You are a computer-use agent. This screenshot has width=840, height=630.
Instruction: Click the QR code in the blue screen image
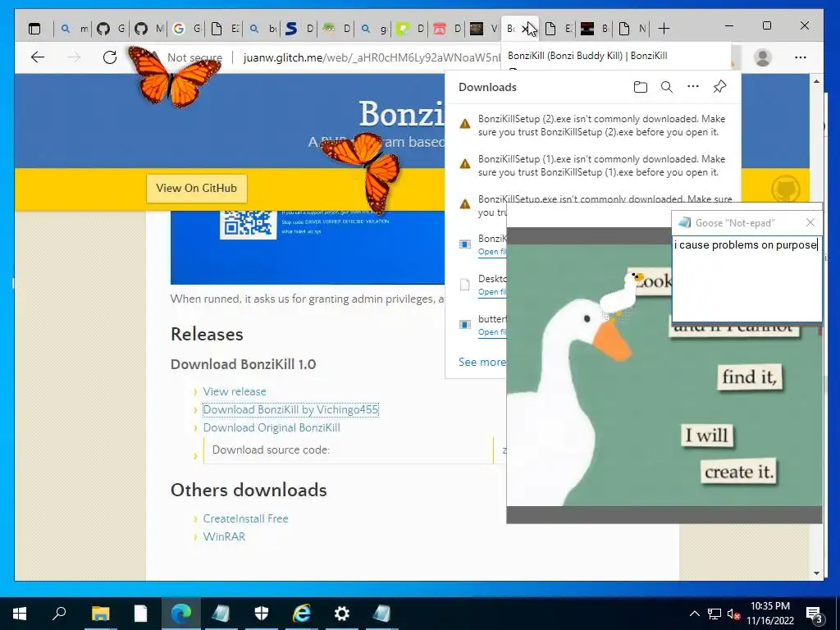248,224
